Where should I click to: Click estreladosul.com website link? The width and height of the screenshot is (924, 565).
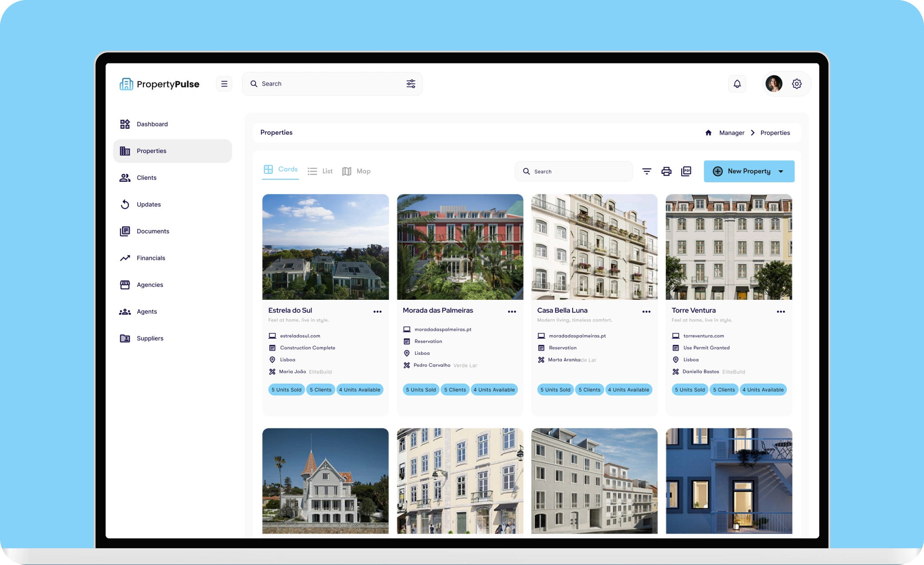tap(300, 336)
